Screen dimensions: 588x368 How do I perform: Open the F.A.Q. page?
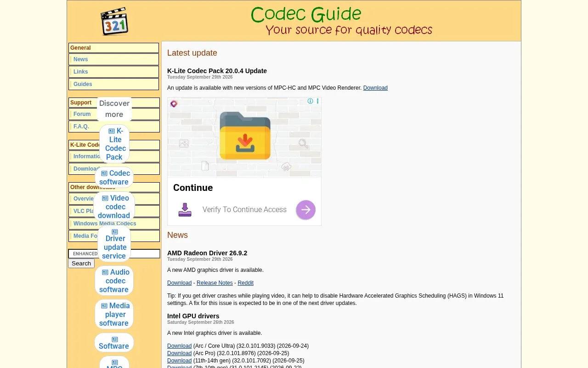pos(81,126)
